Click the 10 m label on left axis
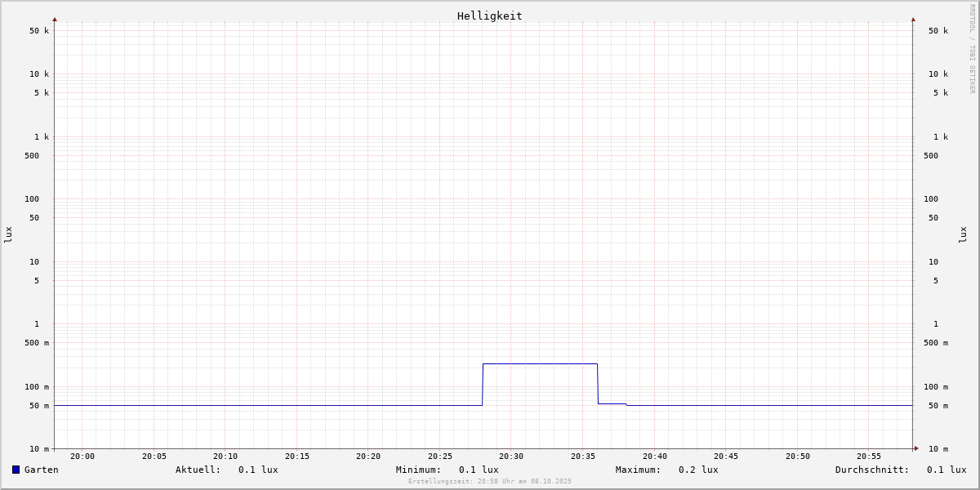Image resolution: width=980 pixels, height=490 pixels. (39, 449)
